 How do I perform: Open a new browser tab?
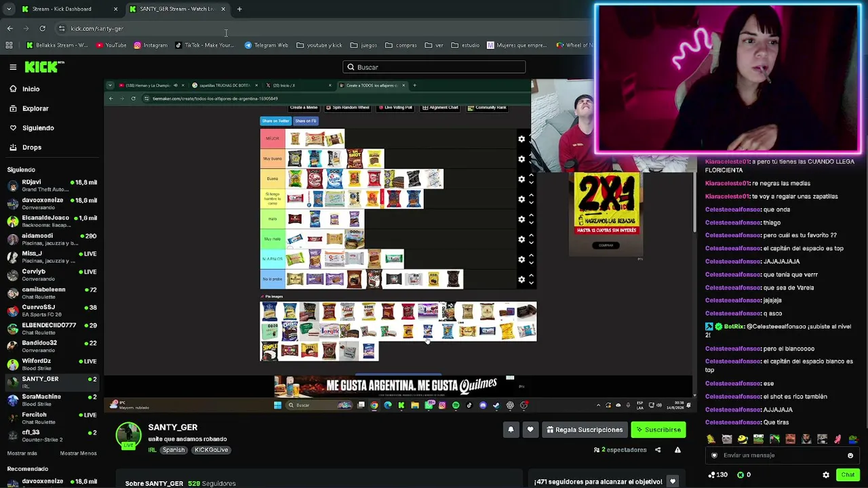(239, 9)
